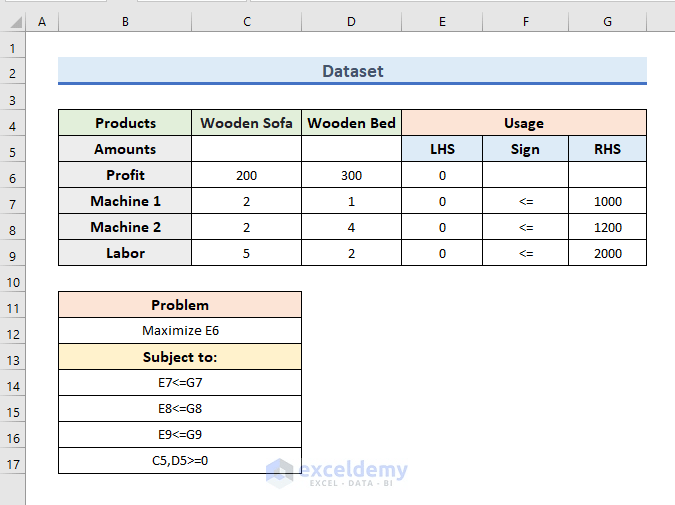Click the Maximize E6 cell

click(180, 331)
